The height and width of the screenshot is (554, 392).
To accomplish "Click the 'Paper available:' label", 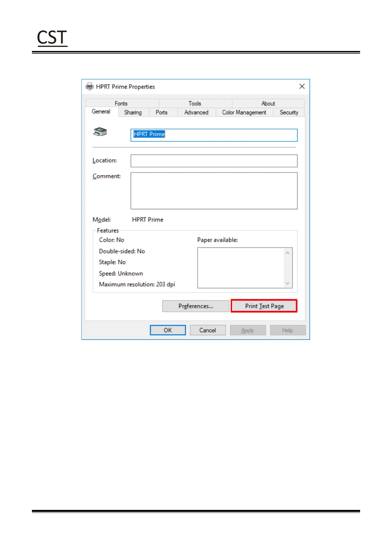I will tap(218, 240).
